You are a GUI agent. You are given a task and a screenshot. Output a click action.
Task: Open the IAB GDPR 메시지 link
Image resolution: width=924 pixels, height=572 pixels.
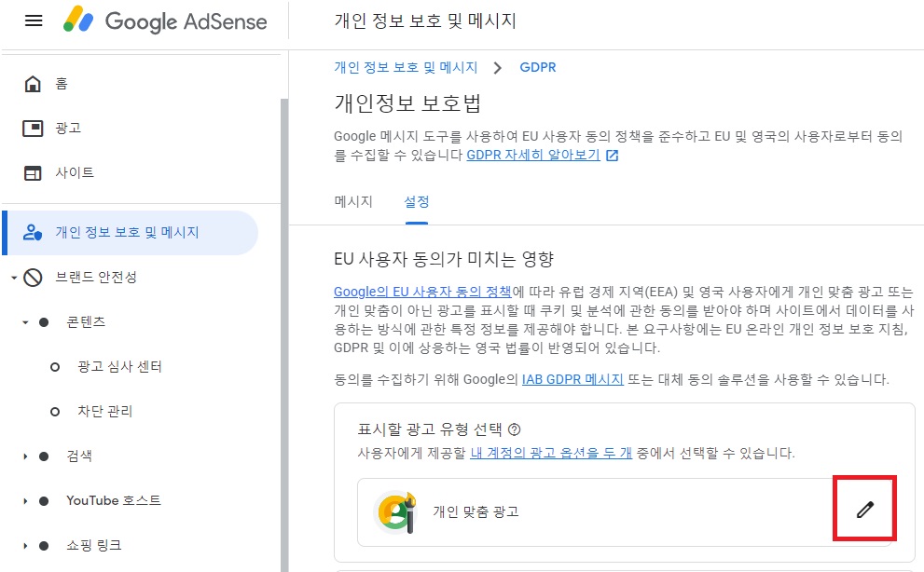coord(572,379)
